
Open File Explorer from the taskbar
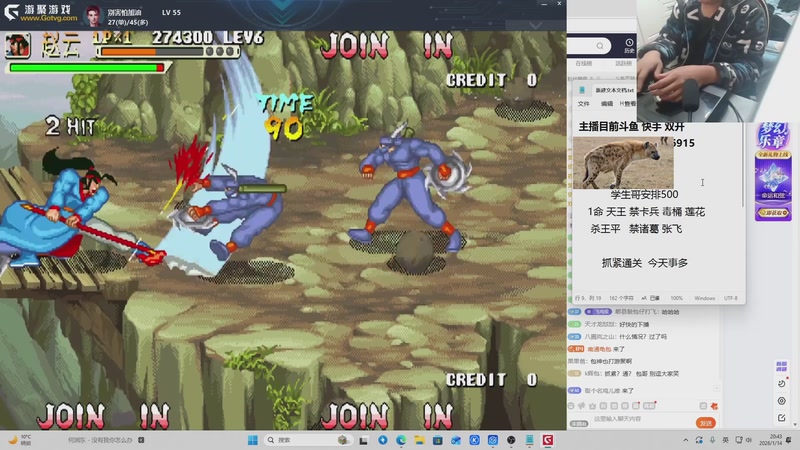(419, 440)
